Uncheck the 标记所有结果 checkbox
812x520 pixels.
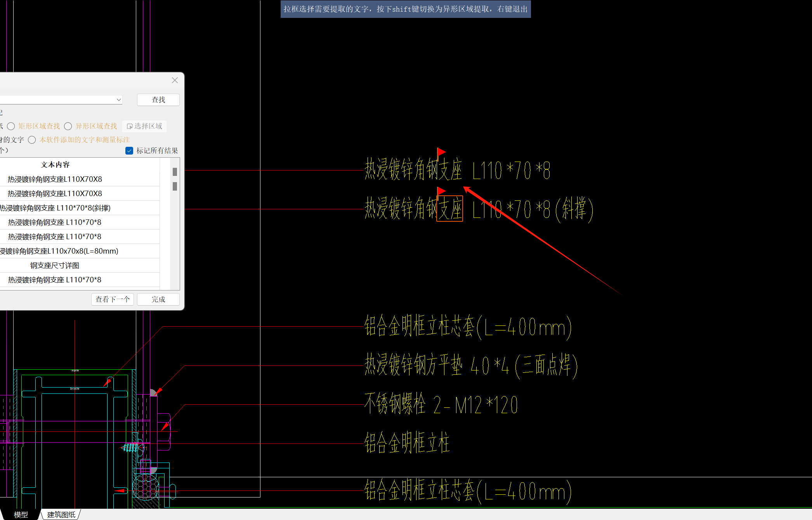click(x=129, y=151)
